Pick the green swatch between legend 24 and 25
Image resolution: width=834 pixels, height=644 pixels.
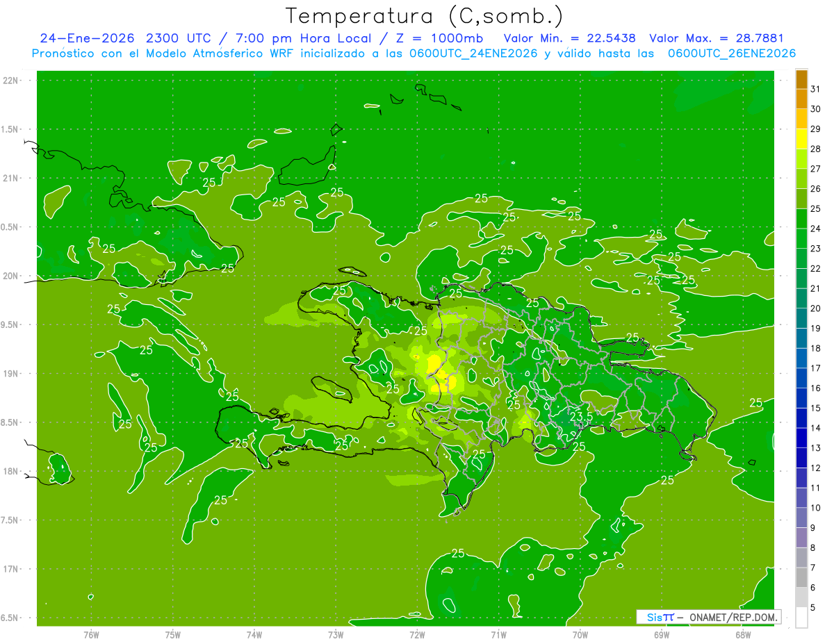pyautogui.click(x=801, y=219)
